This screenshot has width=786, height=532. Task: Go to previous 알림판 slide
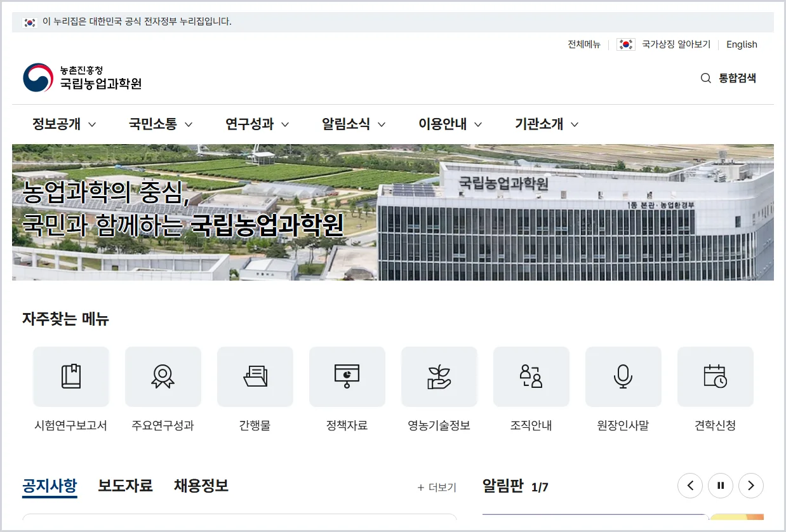click(x=690, y=486)
